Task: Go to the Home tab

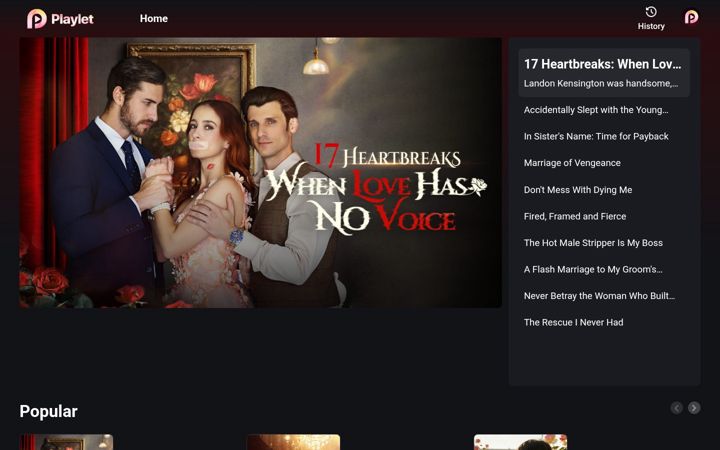Action: click(x=154, y=19)
